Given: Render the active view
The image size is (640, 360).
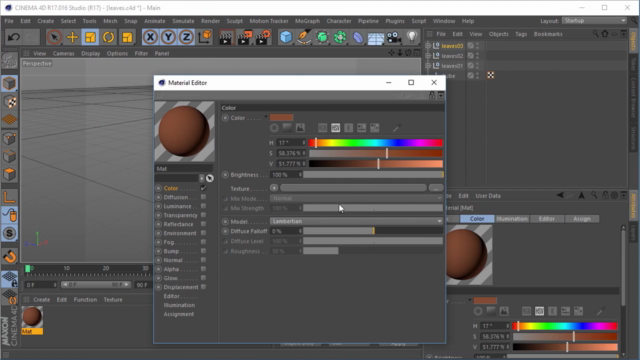Looking at the screenshot, I should pos(226,37).
